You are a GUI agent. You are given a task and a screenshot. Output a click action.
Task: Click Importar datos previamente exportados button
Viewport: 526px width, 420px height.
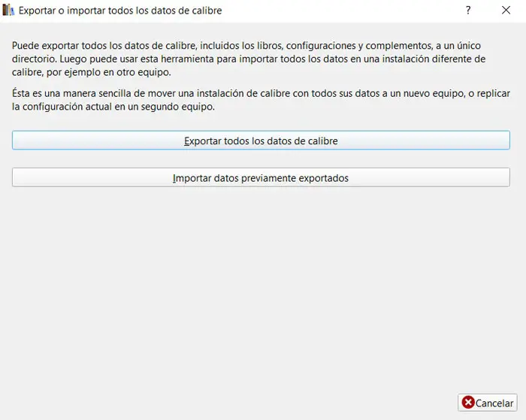coord(261,177)
